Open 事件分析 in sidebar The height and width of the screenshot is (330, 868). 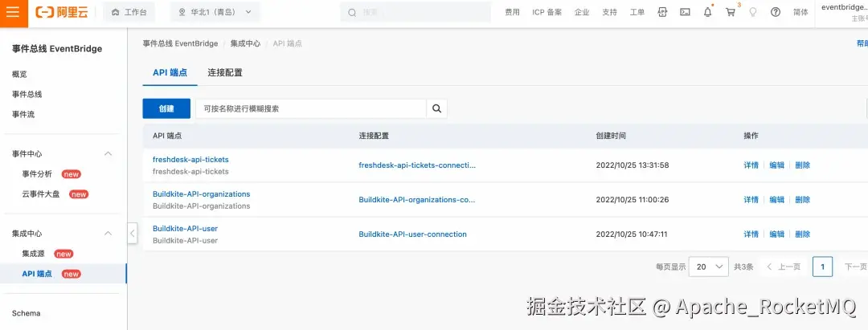37,174
